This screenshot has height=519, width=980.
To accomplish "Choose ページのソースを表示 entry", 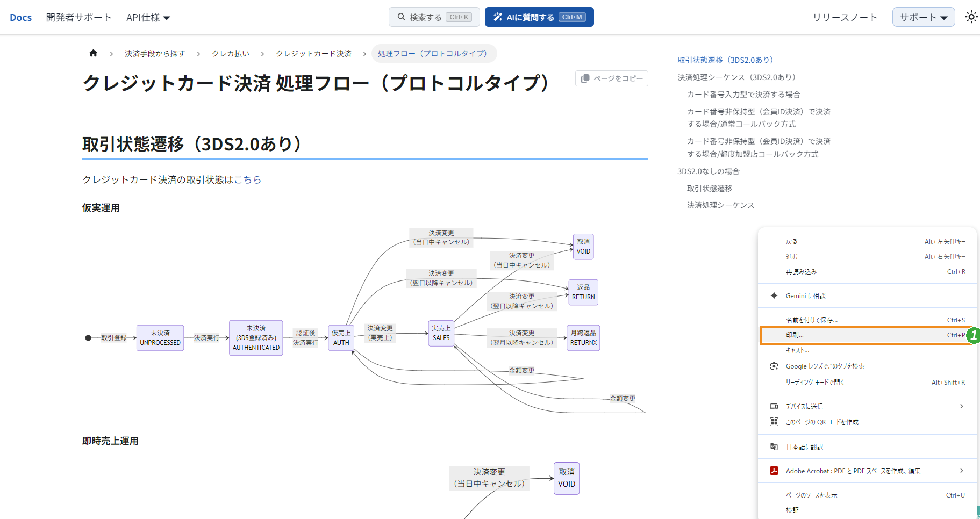I will click(867, 495).
